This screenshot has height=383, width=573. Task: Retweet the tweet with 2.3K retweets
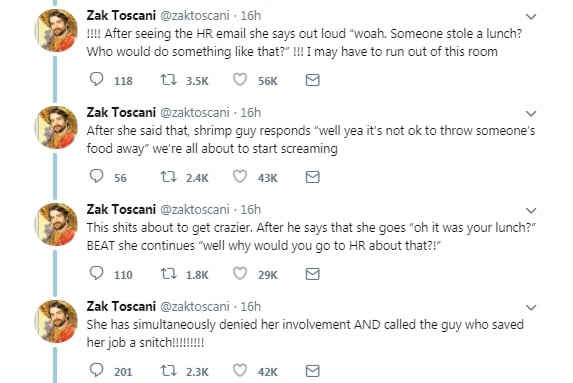(x=169, y=371)
